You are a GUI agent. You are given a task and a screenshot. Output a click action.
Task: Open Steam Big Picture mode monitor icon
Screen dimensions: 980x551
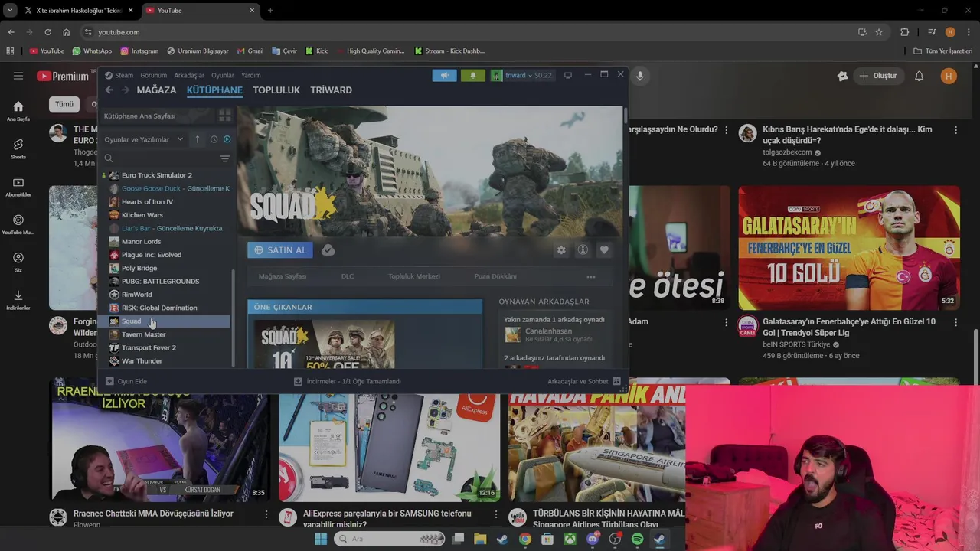(x=568, y=75)
